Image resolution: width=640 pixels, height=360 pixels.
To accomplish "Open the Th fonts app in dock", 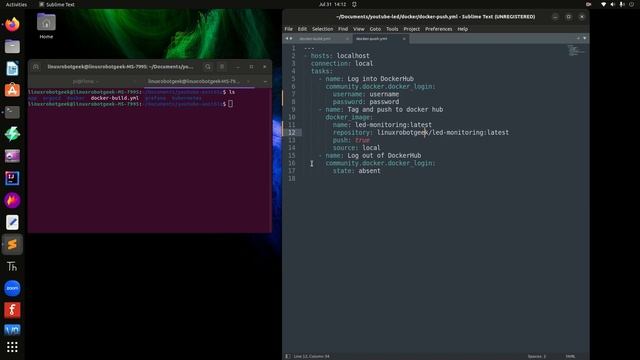I will [x=12, y=267].
